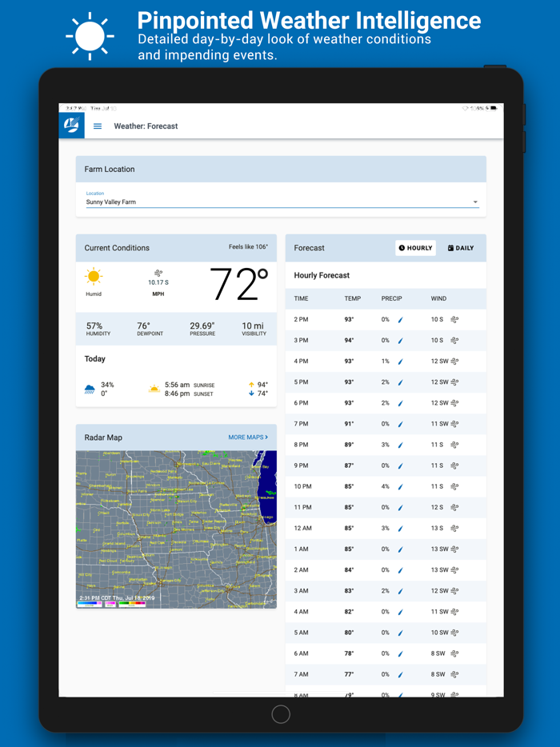Click the precip drop icon in 12 AM row
The height and width of the screenshot is (747, 560).
click(400, 529)
